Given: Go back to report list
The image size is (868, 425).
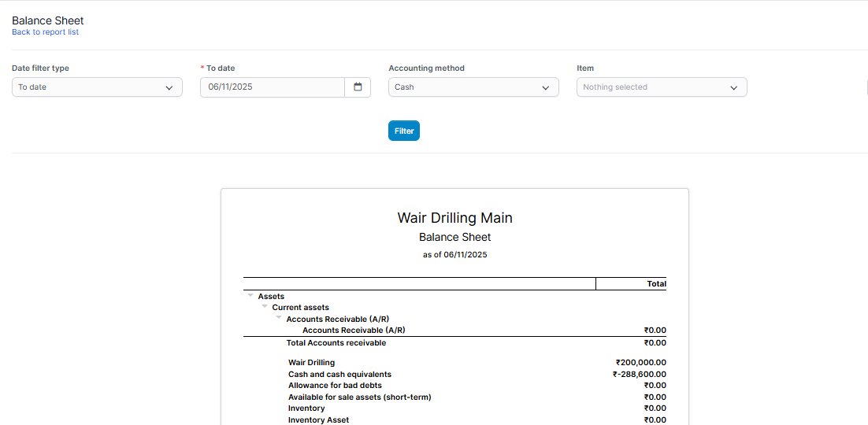Looking at the screenshot, I should [45, 32].
